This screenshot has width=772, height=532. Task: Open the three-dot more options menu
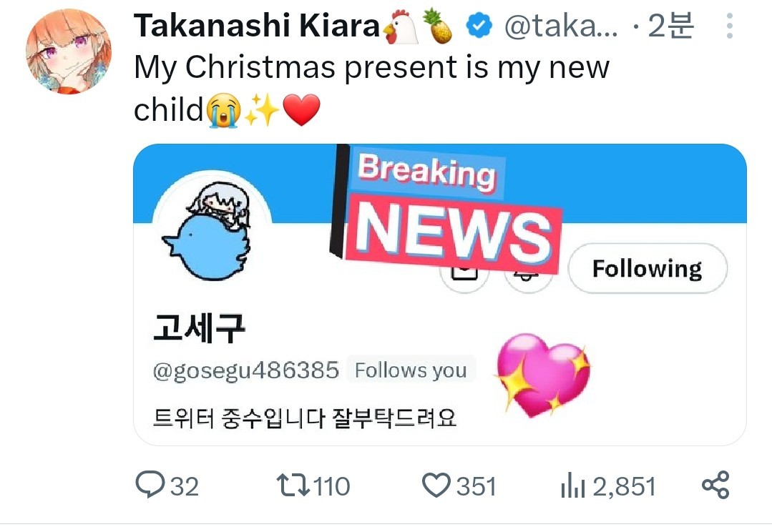(730, 26)
